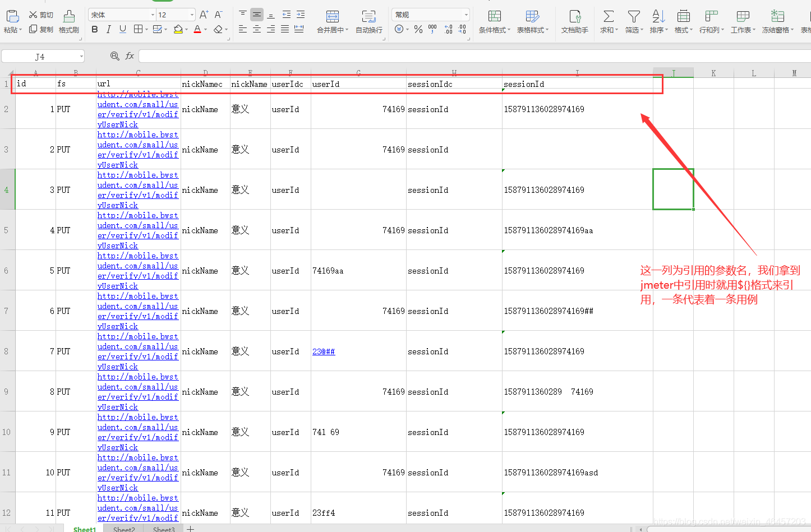Decrease font size with the A- icon

(x=219, y=15)
